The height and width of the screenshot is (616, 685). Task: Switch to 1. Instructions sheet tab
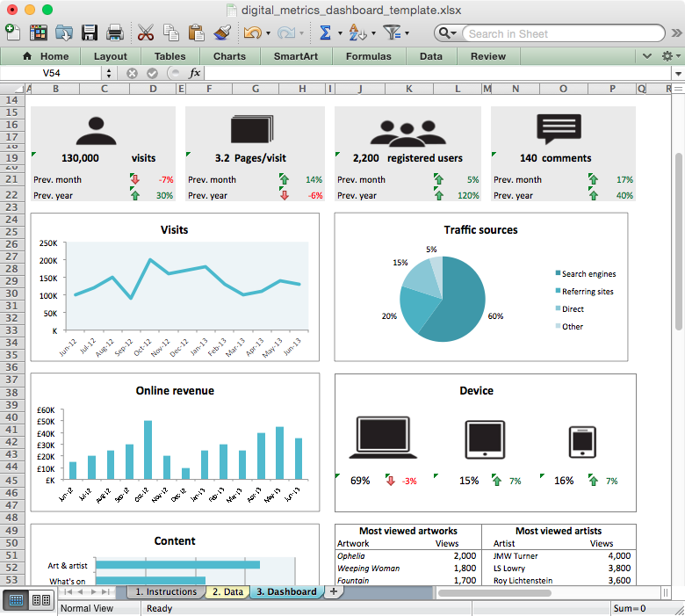166,591
